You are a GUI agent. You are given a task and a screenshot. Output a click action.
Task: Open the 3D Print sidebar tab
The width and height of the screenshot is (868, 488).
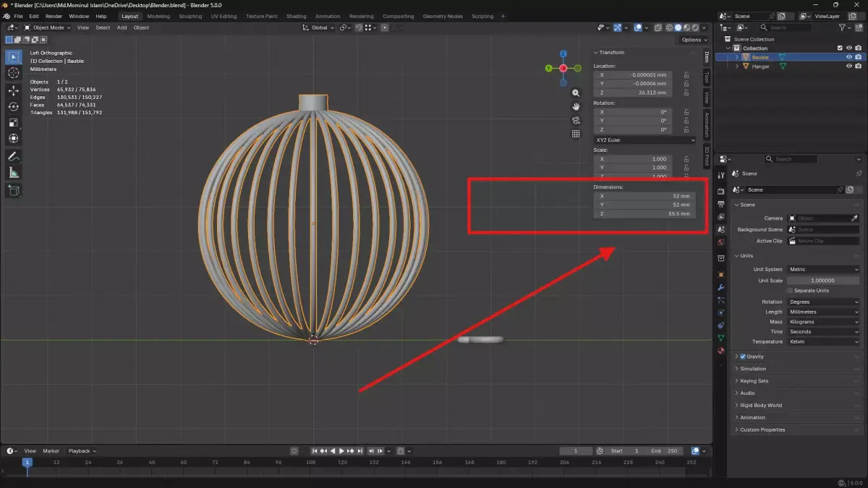click(x=707, y=157)
